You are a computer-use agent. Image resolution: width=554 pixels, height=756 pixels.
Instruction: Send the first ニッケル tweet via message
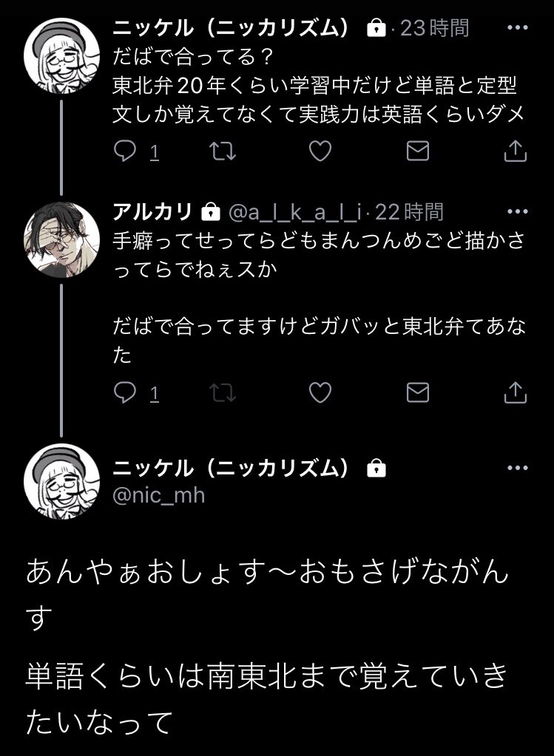418,151
